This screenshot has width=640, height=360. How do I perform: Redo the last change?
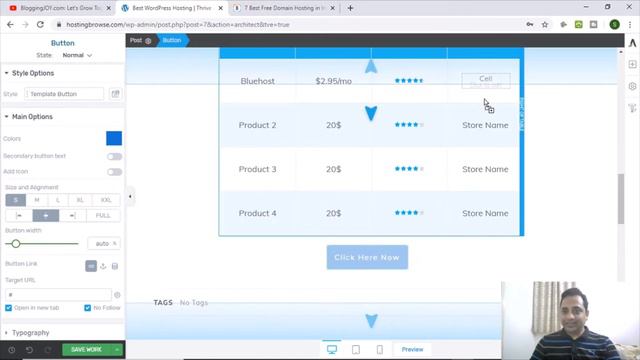(48, 350)
